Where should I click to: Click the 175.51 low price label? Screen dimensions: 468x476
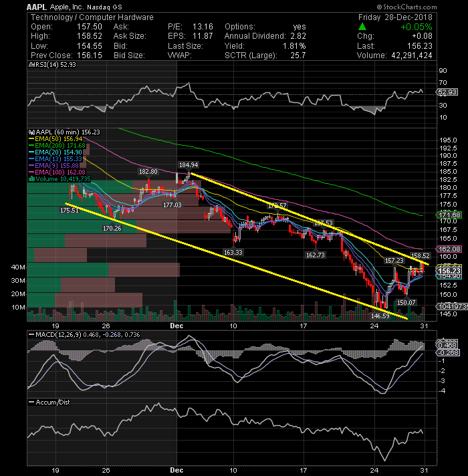point(70,210)
